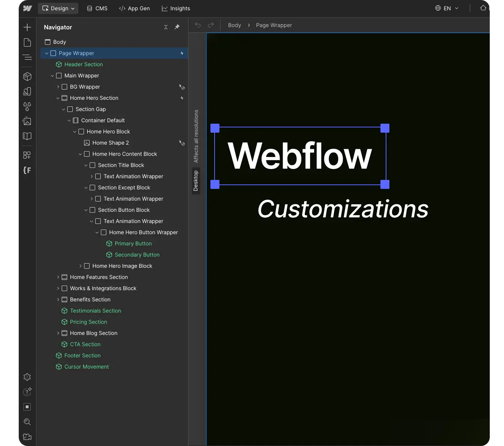
Task: Open the search magnifier icon
Action: click(27, 422)
